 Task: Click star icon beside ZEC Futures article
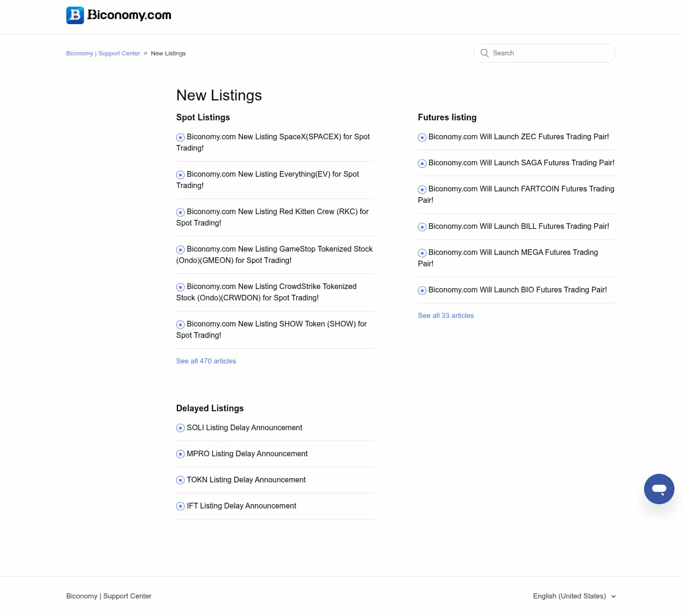(x=422, y=137)
